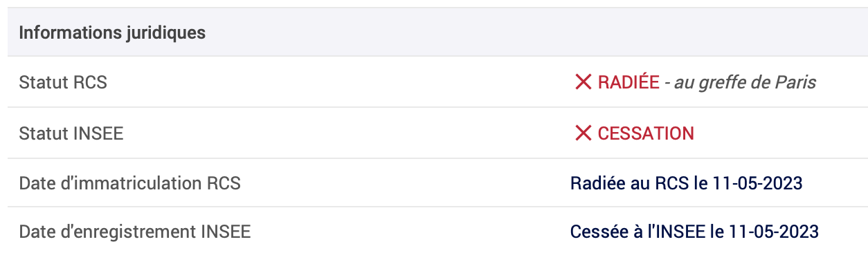Click the Statut INSEE row label

(x=71, y=133)
